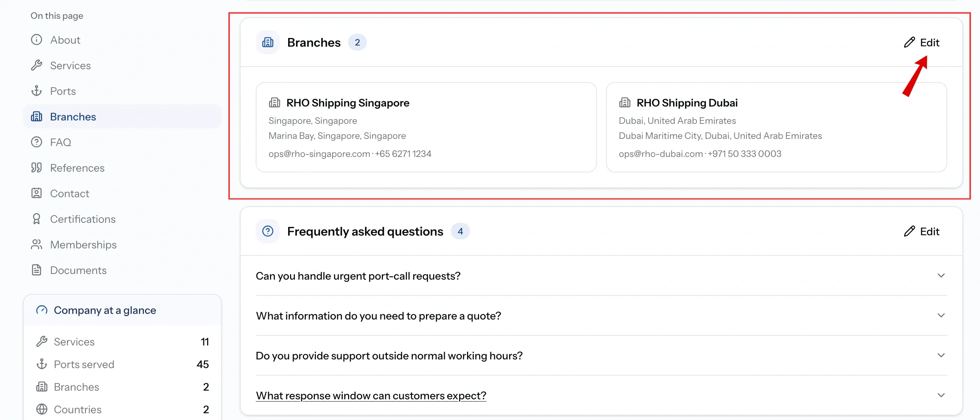This screenshot has height=420, width=980.
Task: Click the ops@rho-dubai.com email text
Action: [x=661, y=154]
